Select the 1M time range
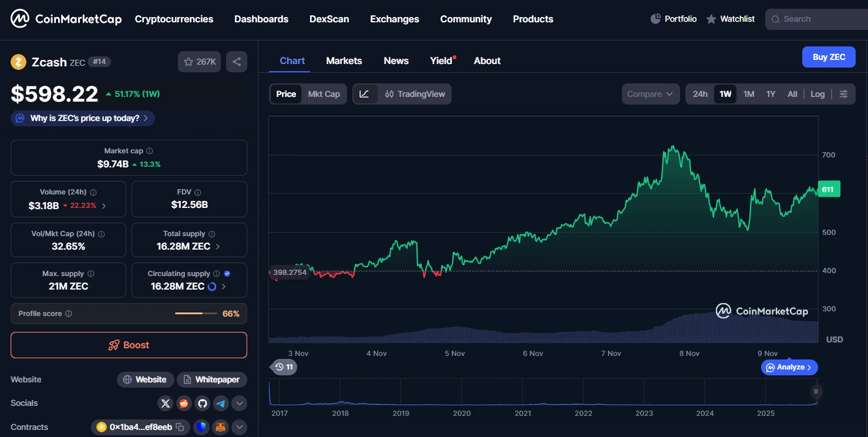The width and height of the screenshot is (868, 437). 749,94
